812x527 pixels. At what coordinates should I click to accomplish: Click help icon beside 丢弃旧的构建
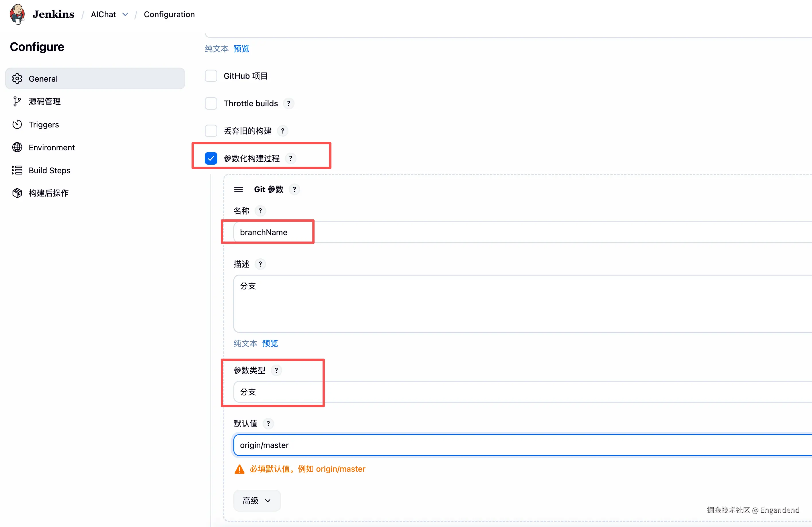click(282, 131)
